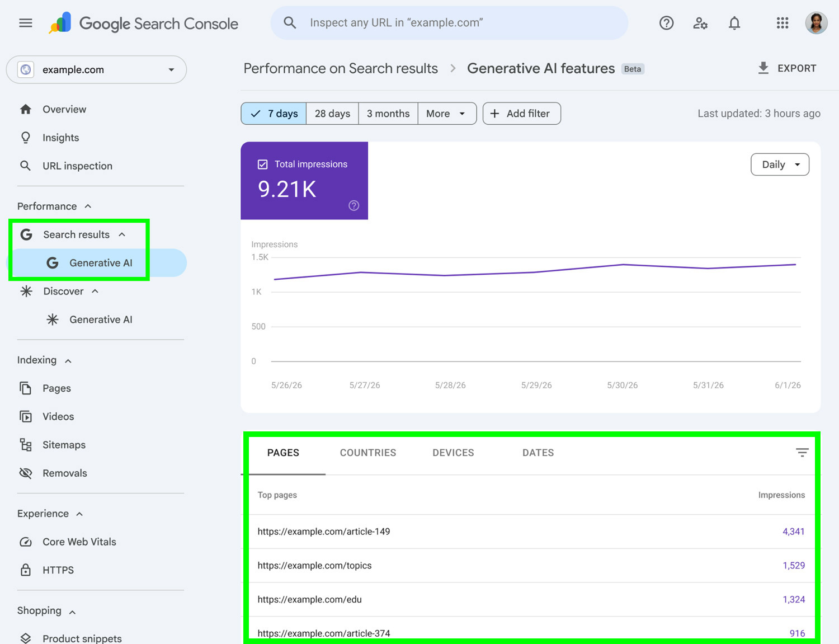Select the 3 months date range
The image size is (839, 644).
(388, 114)
